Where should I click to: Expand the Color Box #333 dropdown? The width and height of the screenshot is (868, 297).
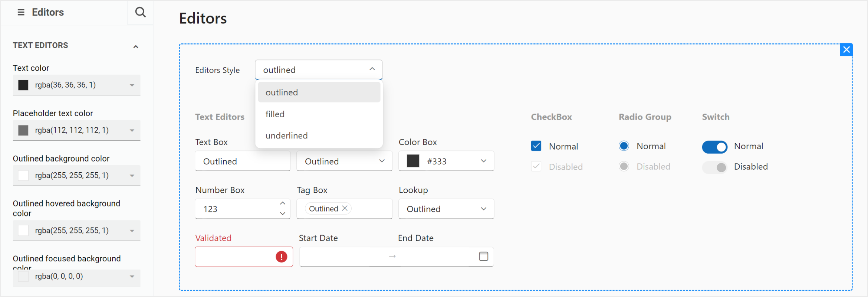483,161
